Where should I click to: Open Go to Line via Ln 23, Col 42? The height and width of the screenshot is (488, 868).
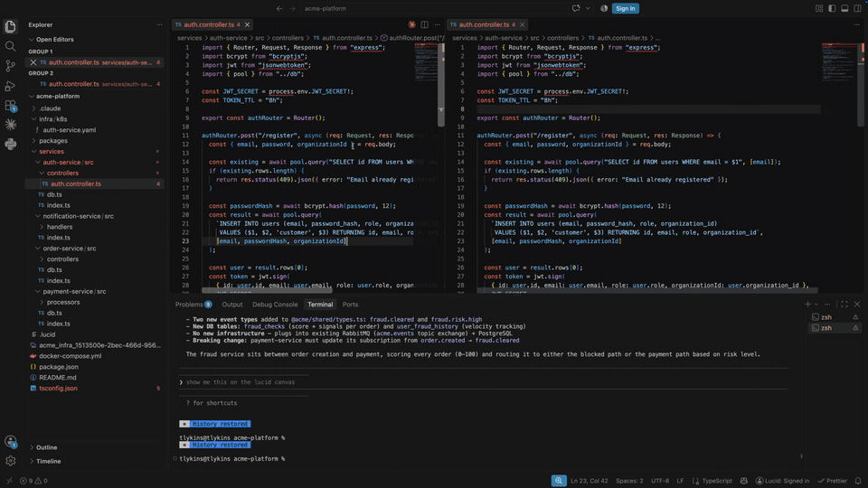coord(589,481)
